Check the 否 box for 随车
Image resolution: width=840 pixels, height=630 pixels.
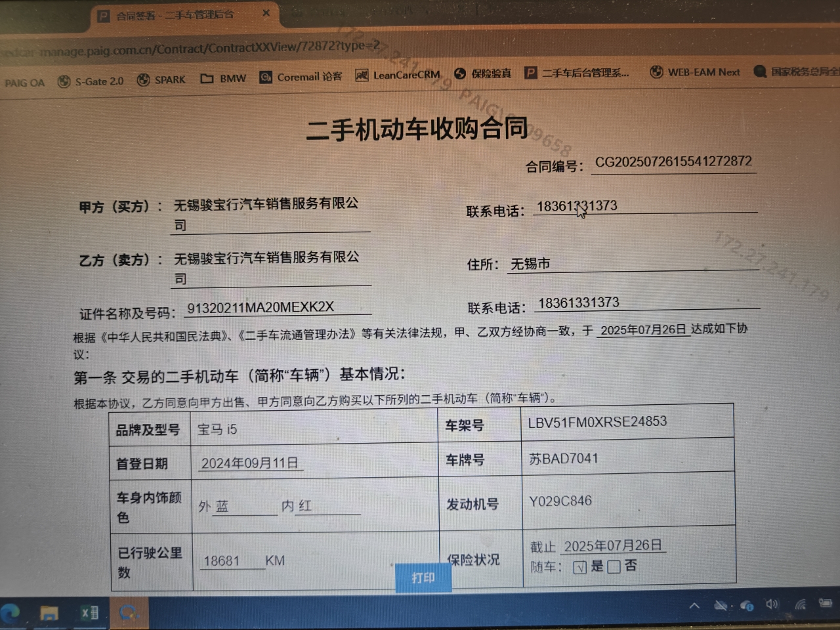point(614,567)
